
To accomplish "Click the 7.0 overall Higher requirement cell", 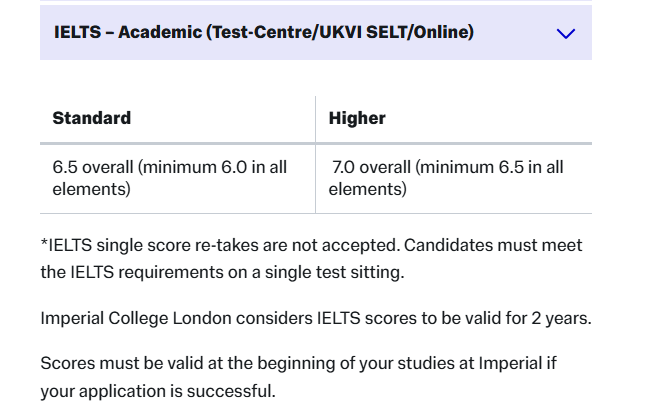I will tap(446, 177).
